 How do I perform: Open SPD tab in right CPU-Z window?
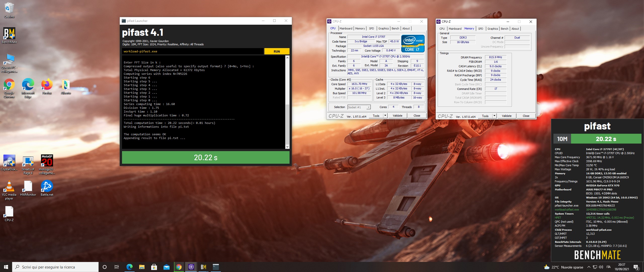tap(481, 29)
